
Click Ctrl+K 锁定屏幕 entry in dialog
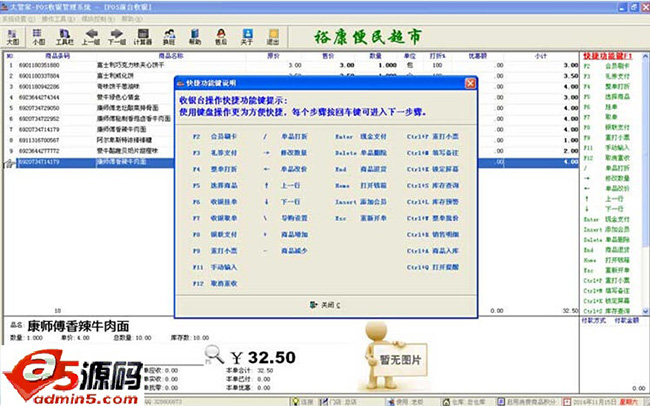(433, 169)
